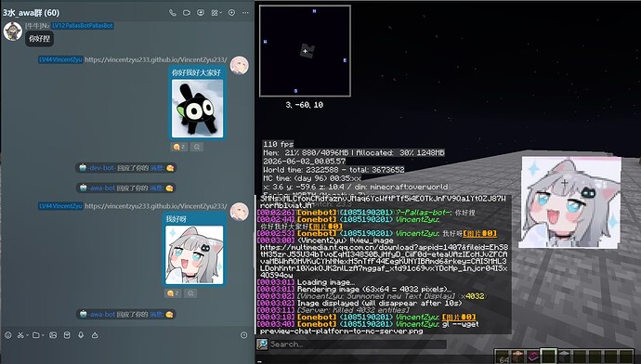Expand the screenshot options arrow
The width and height of the screenshot is (641, 364).
[27, 335]
